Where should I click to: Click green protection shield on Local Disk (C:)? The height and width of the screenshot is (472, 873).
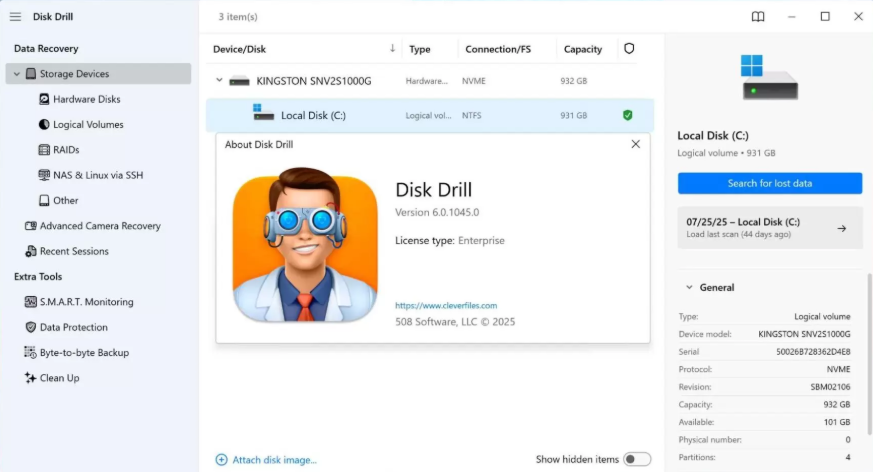click(627, 115)
